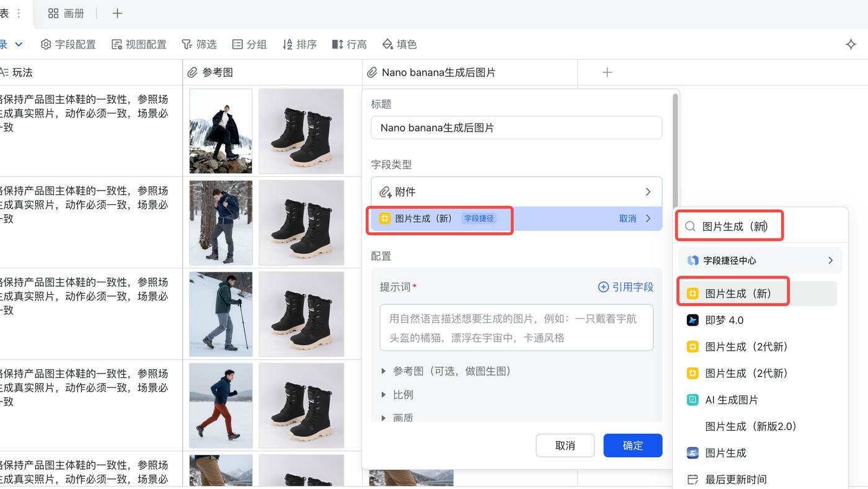The height and width of the screenshot is (489, 868).
Task: Click the AI sparkle icon at top right
Action: 851,44
